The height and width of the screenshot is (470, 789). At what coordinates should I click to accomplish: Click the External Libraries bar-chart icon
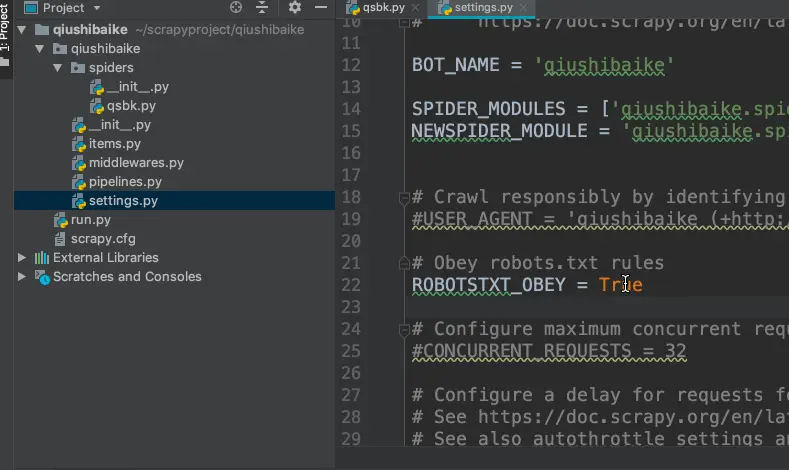click(x=41, y=258)
